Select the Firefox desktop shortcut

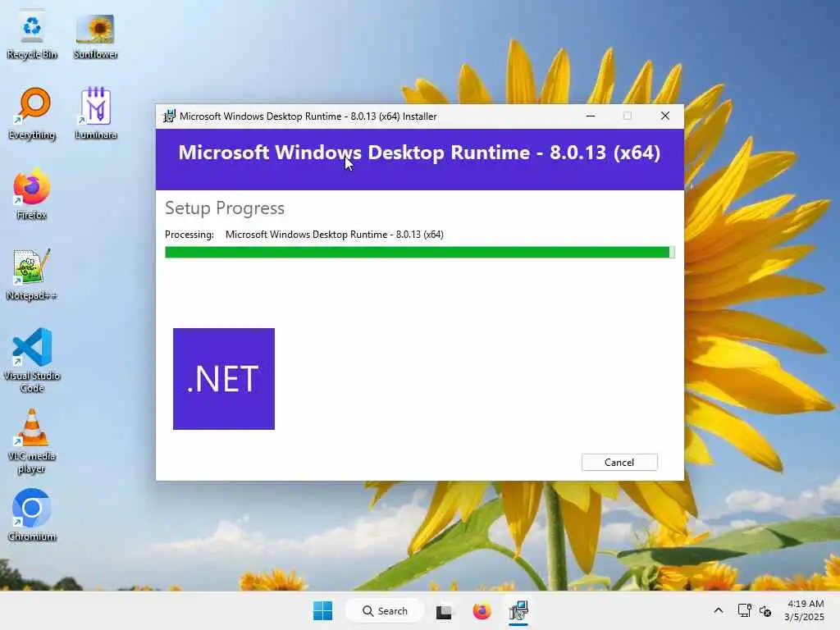click(x=32, y=194)
